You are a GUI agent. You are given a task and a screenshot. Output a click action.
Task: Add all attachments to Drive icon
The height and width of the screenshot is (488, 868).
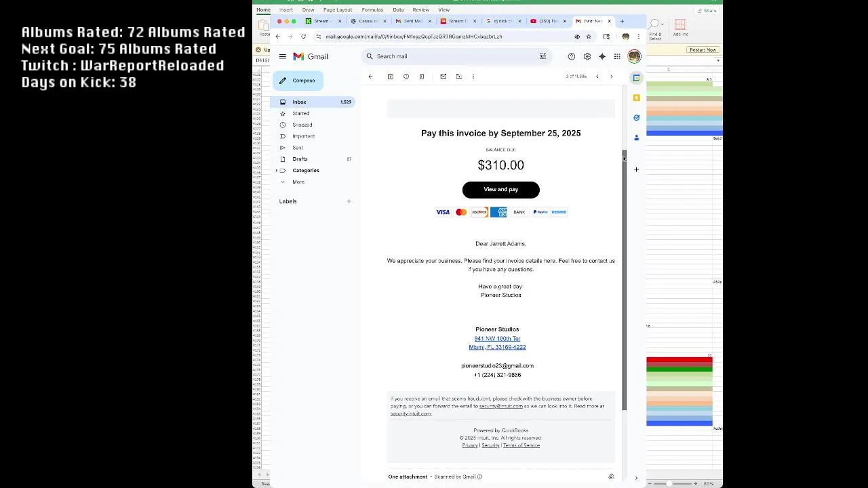click(x=611, y=477)
